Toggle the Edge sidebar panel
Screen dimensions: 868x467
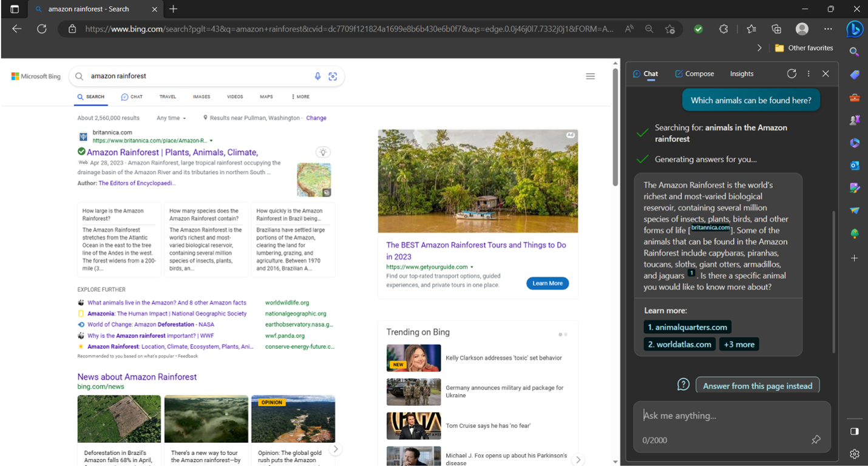pos(854,431)
